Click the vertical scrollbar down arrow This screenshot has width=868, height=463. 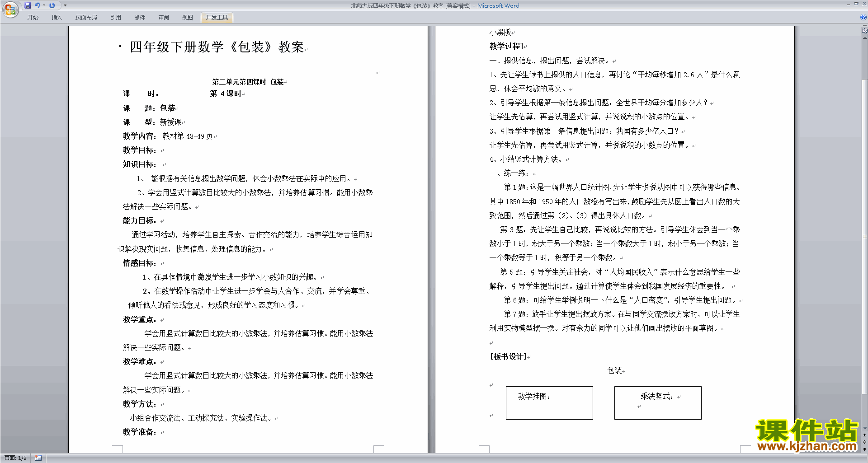coord(865,428)
